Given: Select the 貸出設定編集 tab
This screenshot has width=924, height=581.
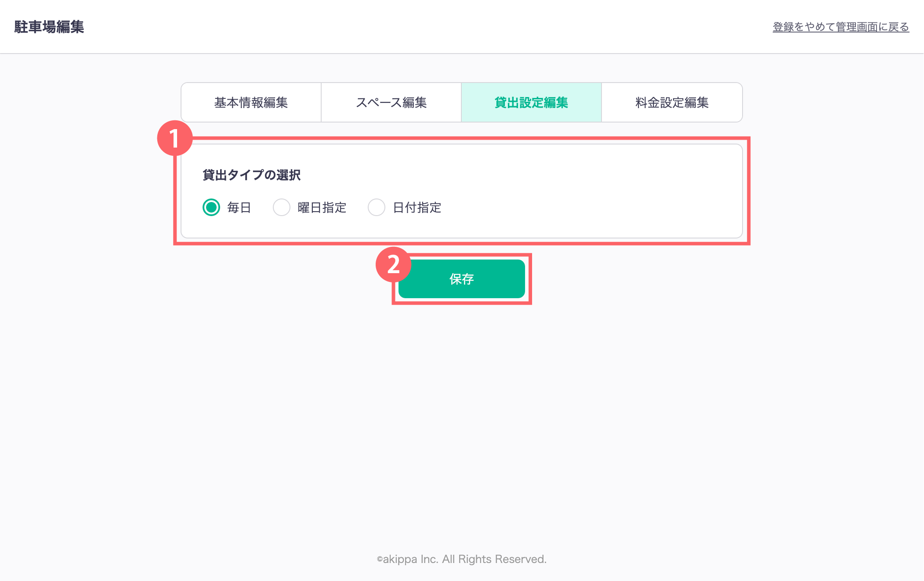Looking at the screenshot, I should (x=531, y=102).
